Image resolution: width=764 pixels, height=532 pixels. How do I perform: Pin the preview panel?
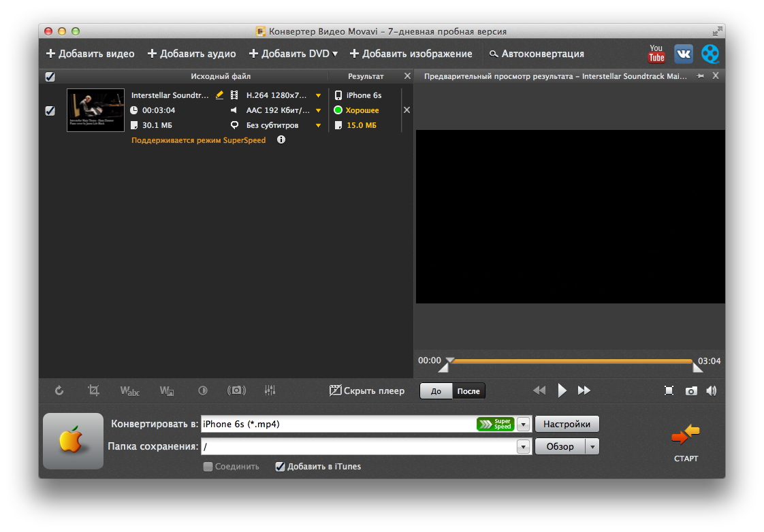pos(700,76)
